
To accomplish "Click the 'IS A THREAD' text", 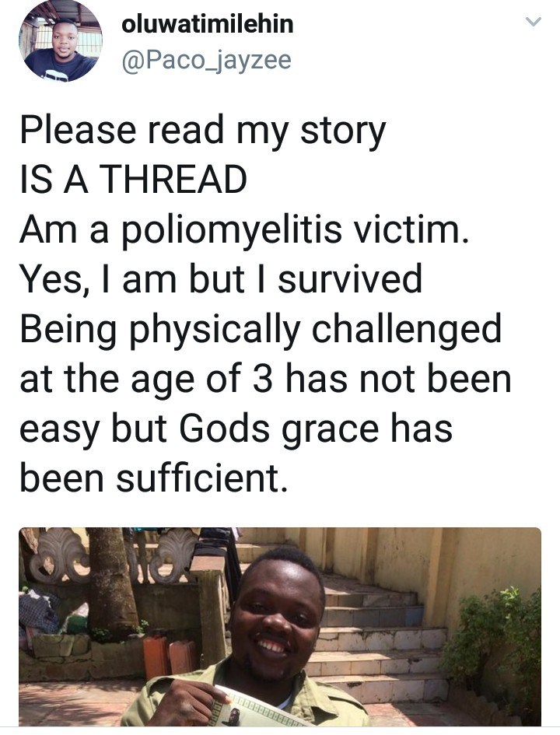I will coord(133,181).
